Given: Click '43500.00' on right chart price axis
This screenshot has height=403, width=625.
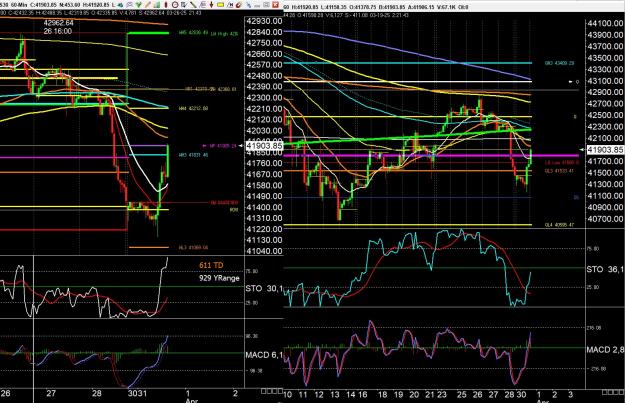Looking at the screenshot, I should (x=605, y=58).
